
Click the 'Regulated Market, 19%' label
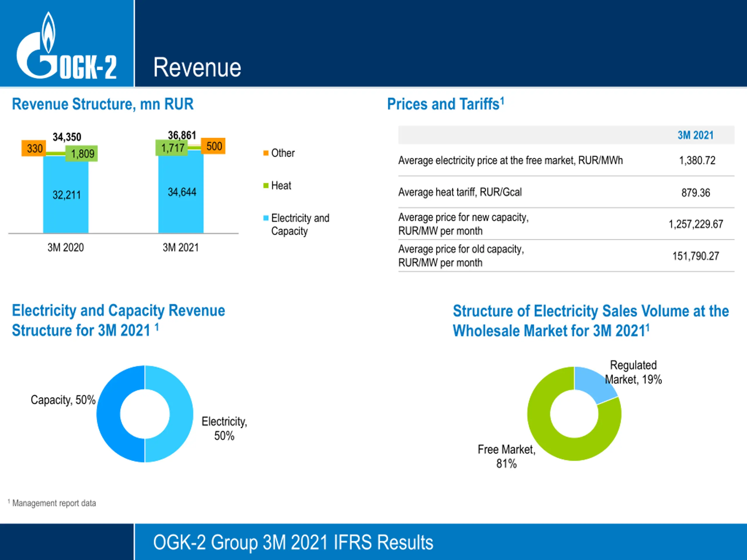point(633,372)
